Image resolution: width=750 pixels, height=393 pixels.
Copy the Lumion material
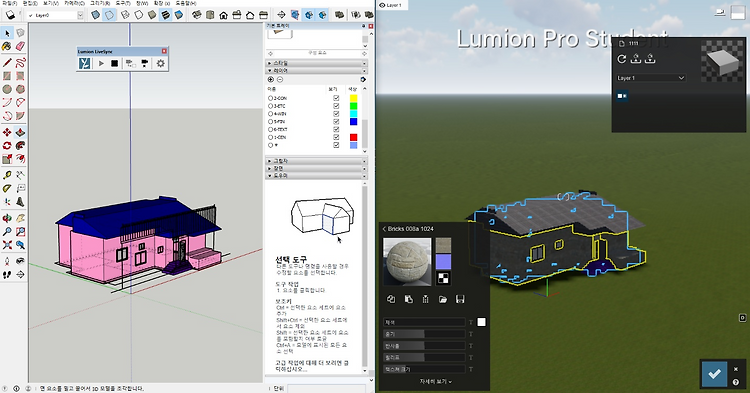pyautogui.click(x=391, y=299)
